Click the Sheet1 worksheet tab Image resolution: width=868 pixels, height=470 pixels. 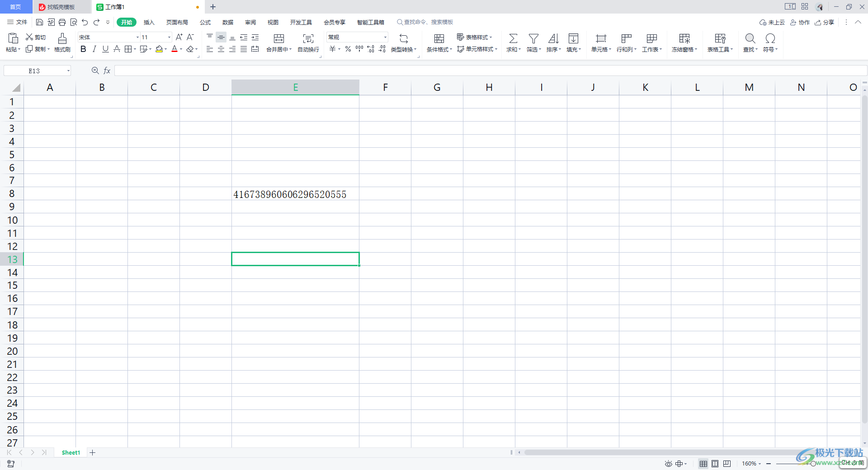[x=71, y=452]
